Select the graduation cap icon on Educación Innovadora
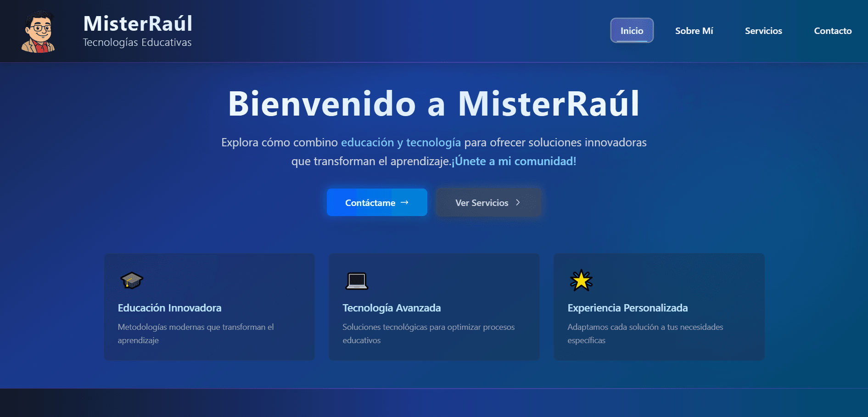The image size is (868, 417). point(131,281)
